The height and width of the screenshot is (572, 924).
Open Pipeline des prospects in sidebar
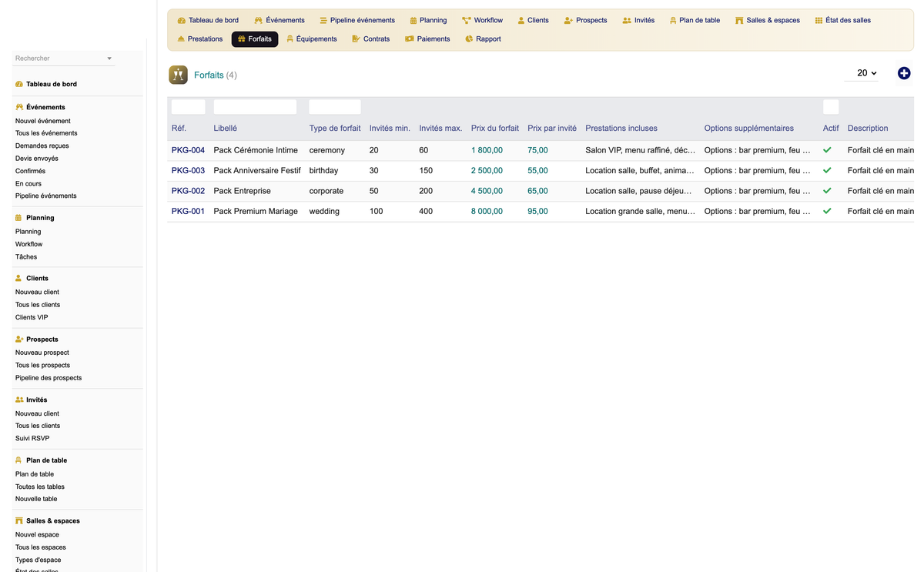(49, 378)
